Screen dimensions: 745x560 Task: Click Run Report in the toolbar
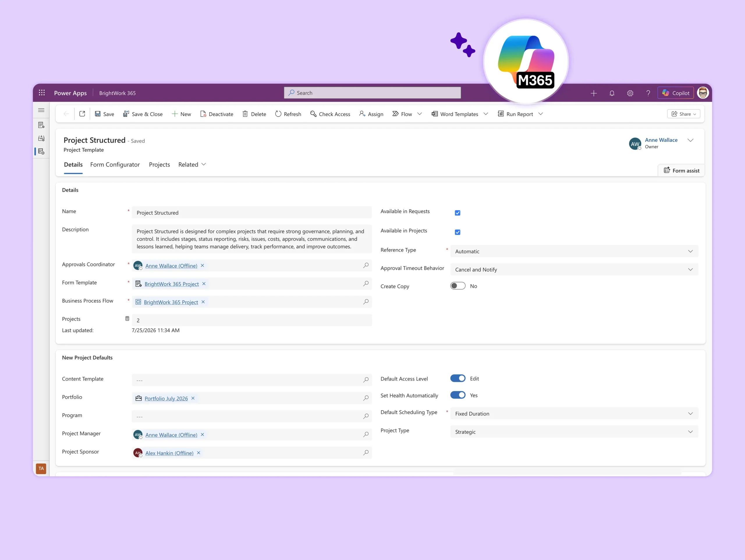[x=515, y=114]
